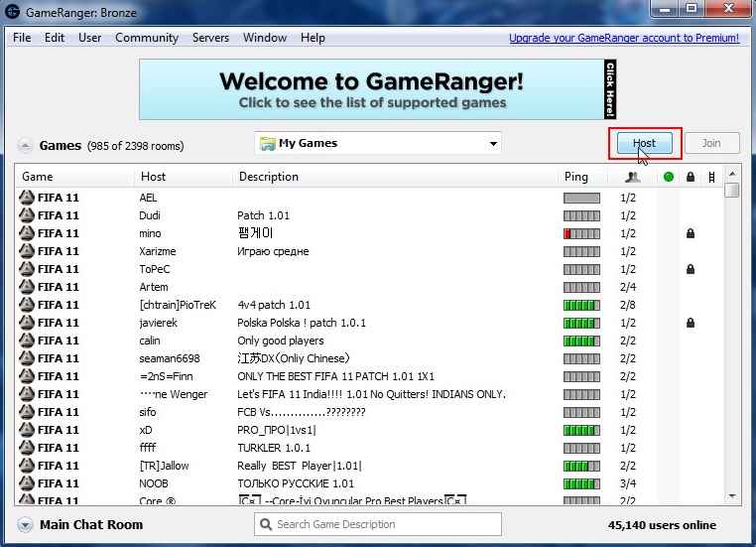Click the red ping bar in mino's row
This screenshot has height=547, width=756.
(x=581, y=234)
